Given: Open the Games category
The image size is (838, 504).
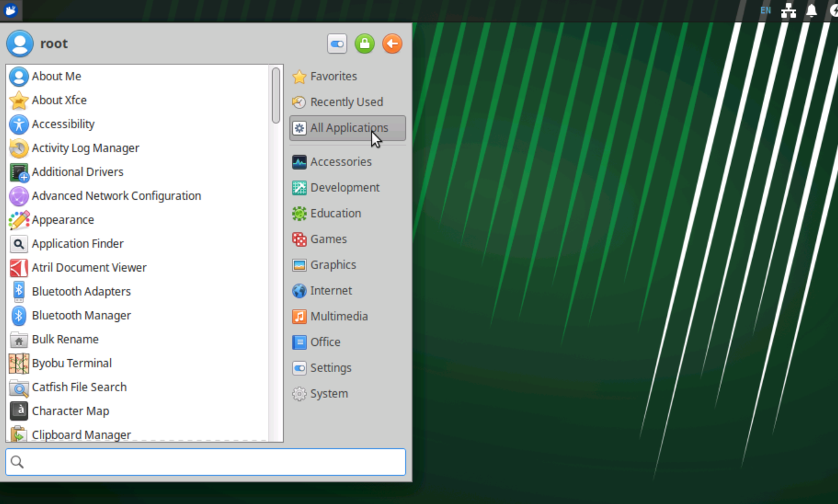Looking at the screenshot, I should point(348,239).
